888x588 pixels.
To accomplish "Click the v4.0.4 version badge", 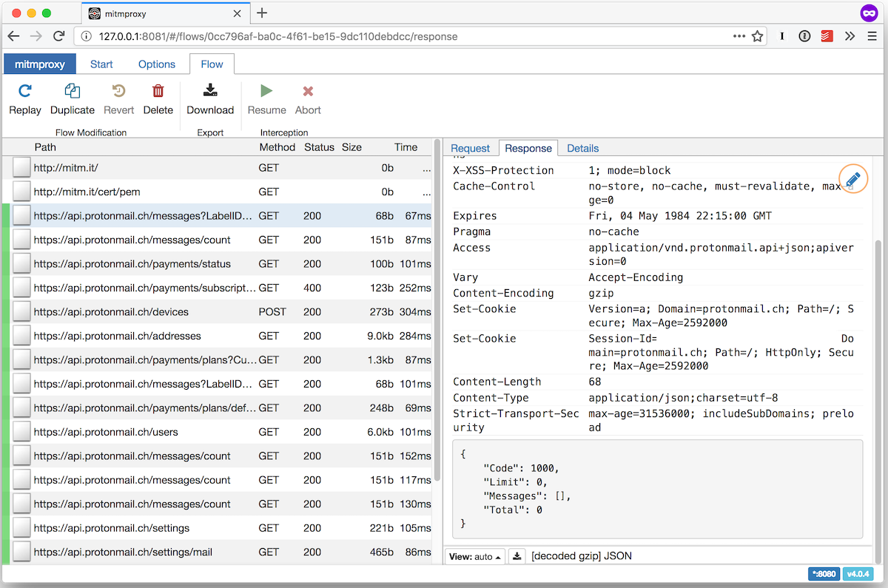I will (x=858, y=573).
